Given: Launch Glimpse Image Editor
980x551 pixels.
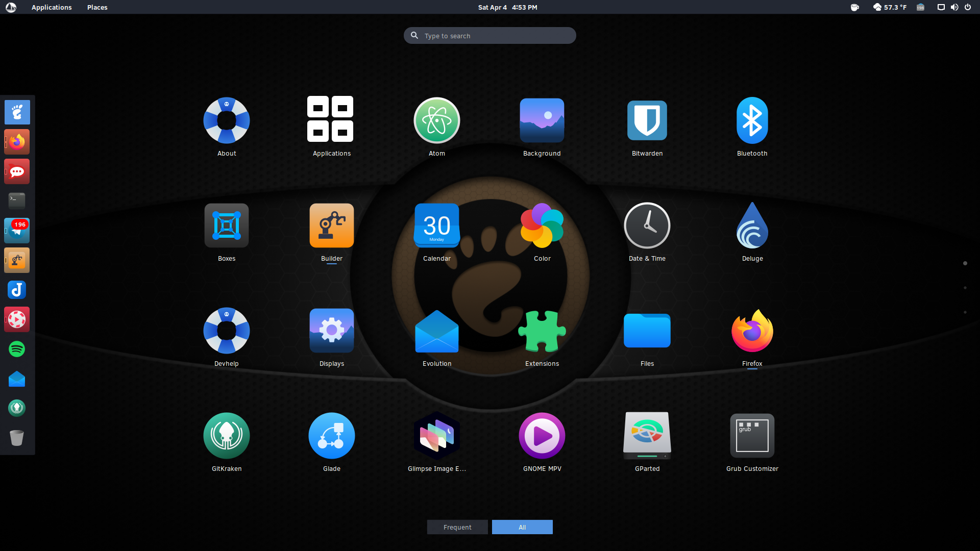Looking at the screenshot, I should 437,436.
